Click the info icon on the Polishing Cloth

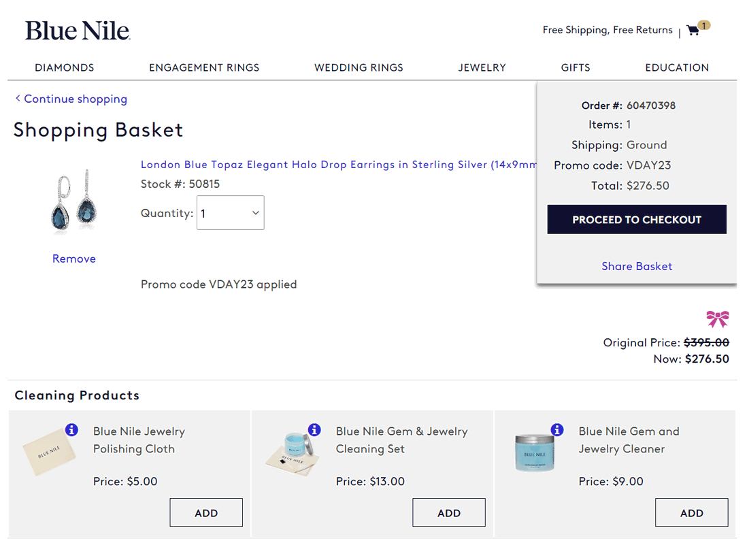point(71,429)
